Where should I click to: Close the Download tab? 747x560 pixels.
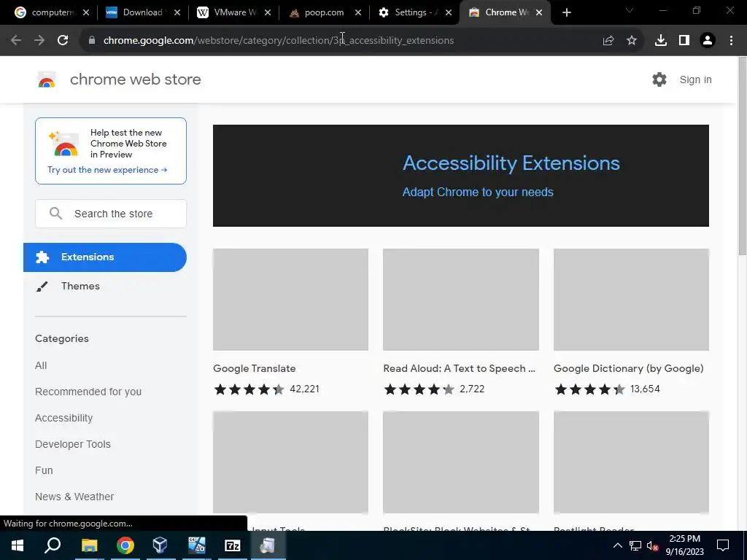click(x=177, y=13)
